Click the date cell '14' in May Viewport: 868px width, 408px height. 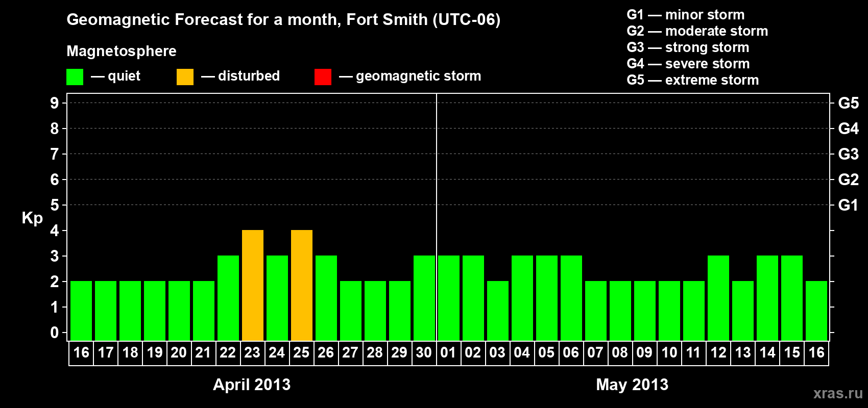[x=767, y=353]
